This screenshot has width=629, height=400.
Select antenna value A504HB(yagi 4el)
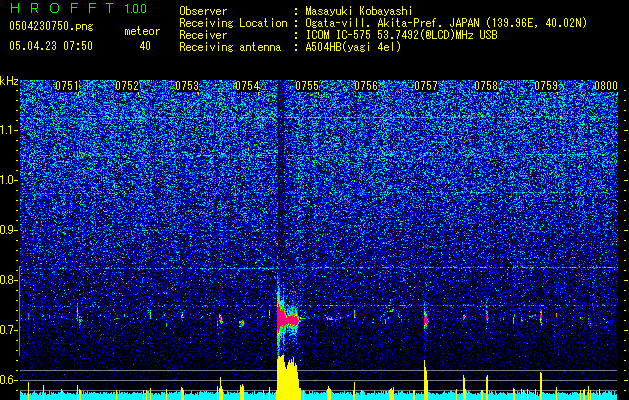(x=353, y=47)
